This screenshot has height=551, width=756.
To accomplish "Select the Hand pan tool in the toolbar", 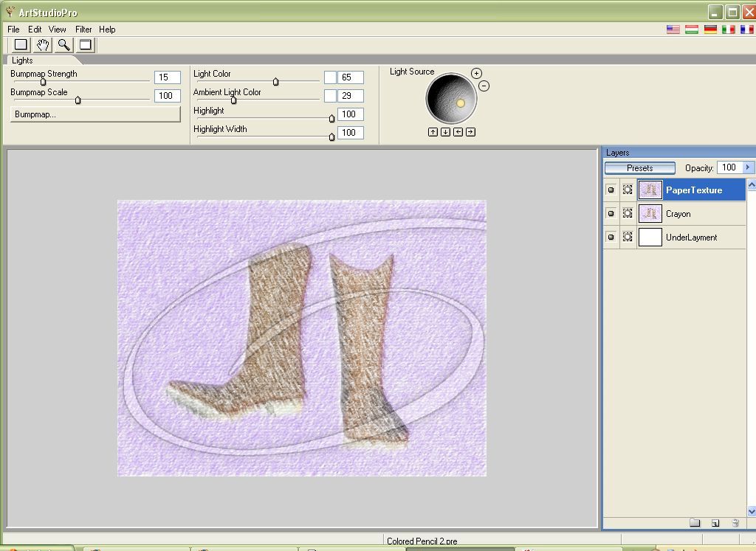I will [42, 44].
